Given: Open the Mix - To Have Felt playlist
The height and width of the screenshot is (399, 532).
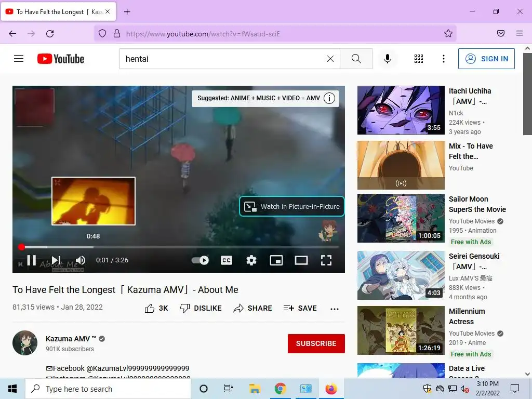Looking at the screenshot, I should pos(401,165).
